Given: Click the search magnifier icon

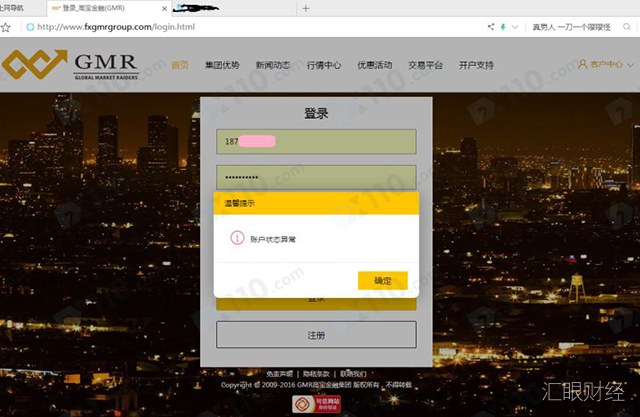Looking at the screenshot, I should [627, 27].
